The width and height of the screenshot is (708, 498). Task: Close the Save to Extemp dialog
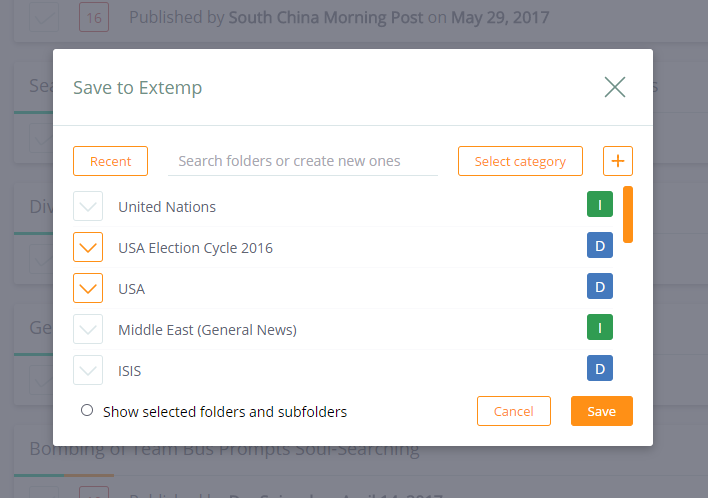615,87
